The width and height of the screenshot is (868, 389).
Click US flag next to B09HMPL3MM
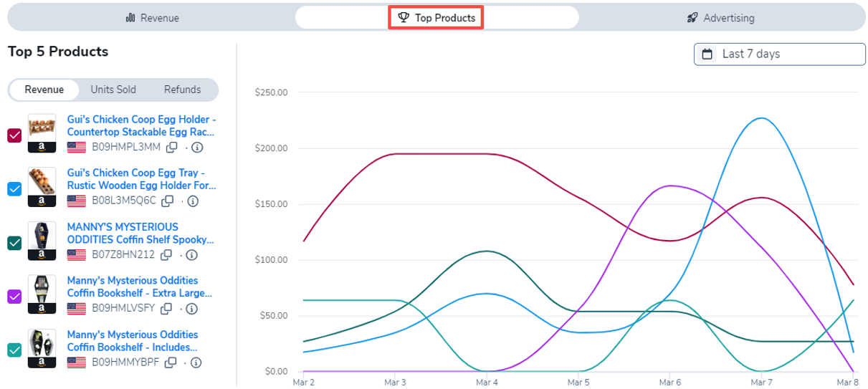tap(76, 147)
